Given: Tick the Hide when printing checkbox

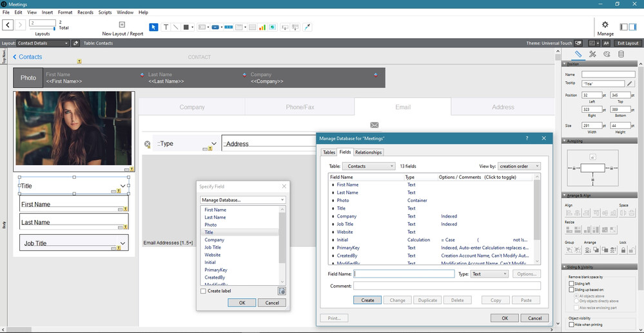Looking at the screenshot, I should coord(571,325).
